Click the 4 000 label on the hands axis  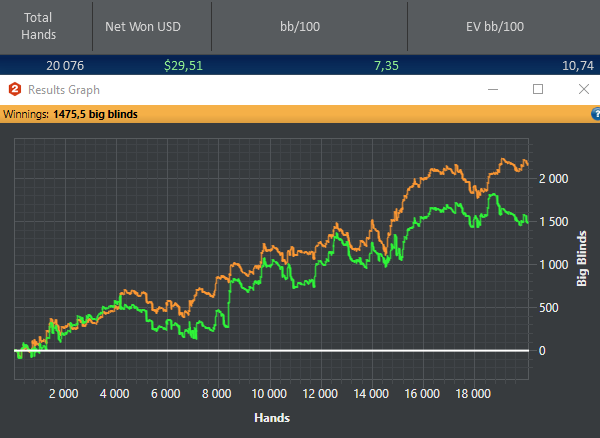point(114,394)
